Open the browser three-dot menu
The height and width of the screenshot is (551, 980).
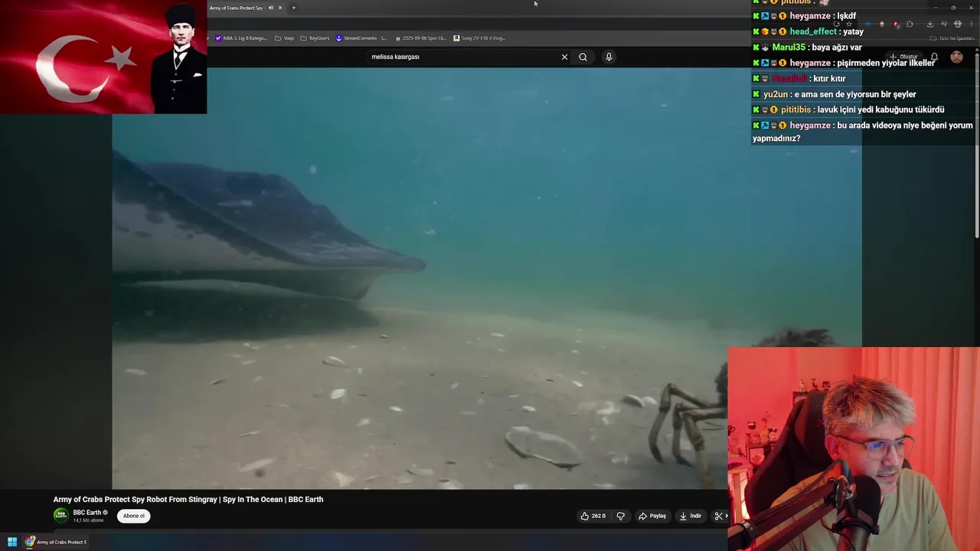coord(970,24)
